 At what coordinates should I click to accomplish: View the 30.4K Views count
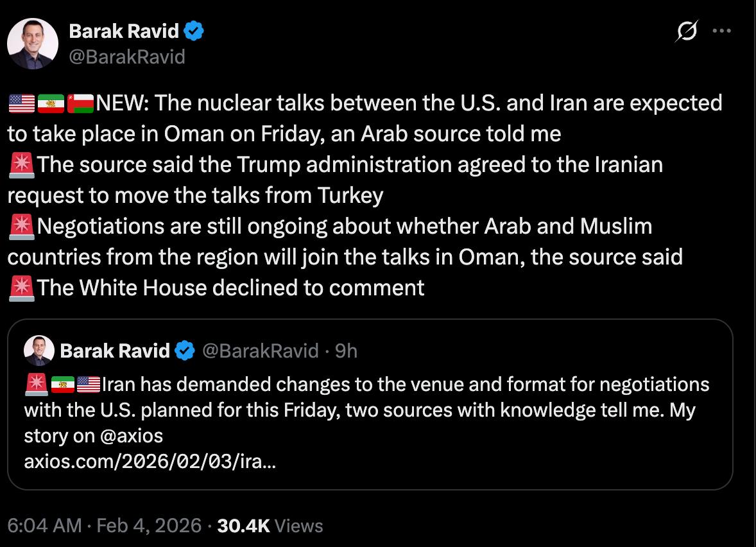pos(270,526)
